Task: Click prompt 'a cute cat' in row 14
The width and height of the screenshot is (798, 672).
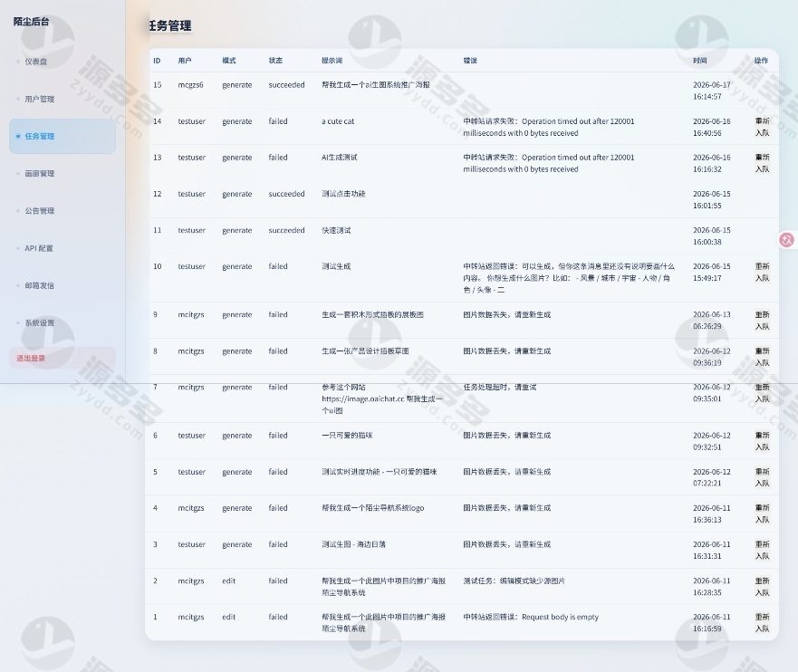Action: pyautogui.click(x=338, y=121)
